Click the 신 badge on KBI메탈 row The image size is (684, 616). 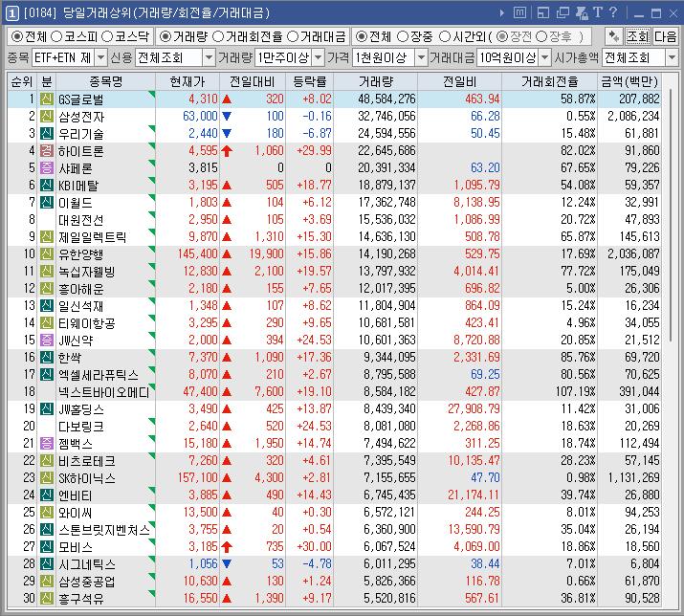coord(47,185)
